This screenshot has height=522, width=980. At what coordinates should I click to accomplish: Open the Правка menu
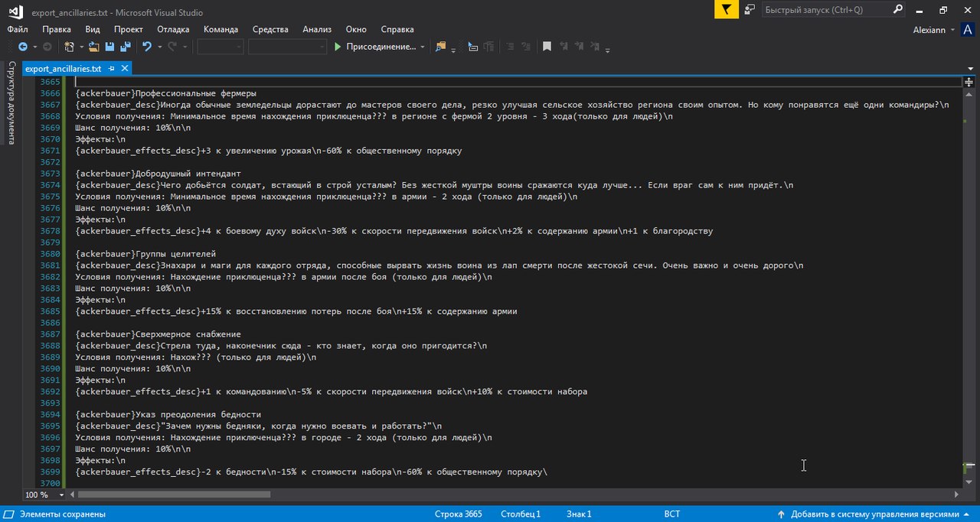pos(57,29)
